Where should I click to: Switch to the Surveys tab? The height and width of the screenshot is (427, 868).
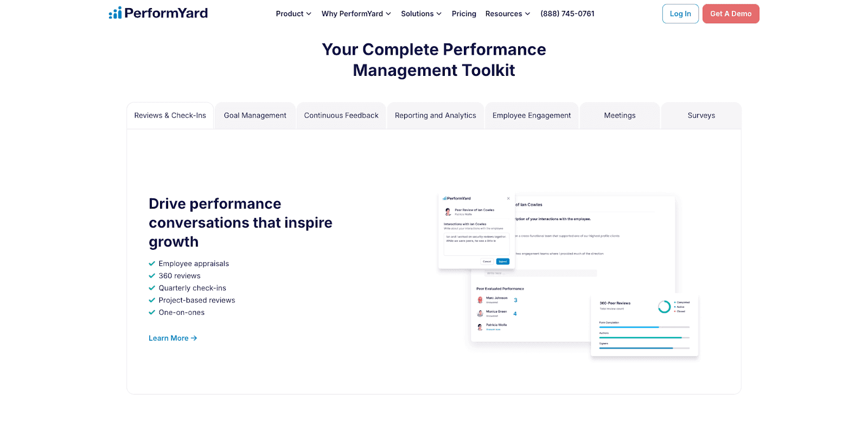701,115
